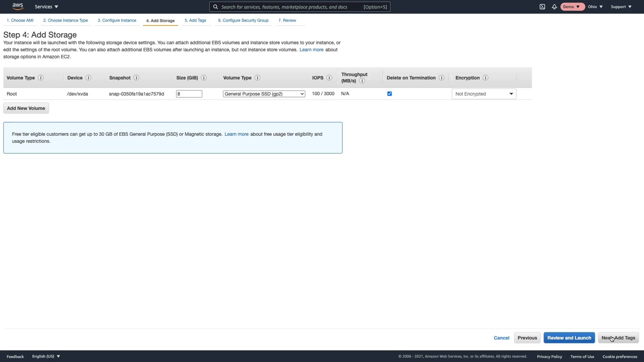Go to 6. Configure Security Group step
The width and height of the screenshot is (644, 362).
coord(243,21)
